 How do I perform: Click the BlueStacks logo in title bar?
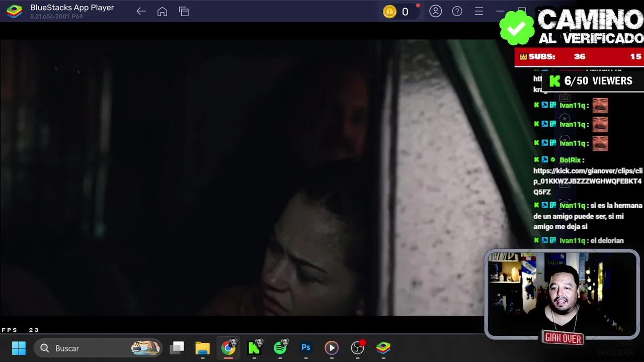tap(14, 11)
